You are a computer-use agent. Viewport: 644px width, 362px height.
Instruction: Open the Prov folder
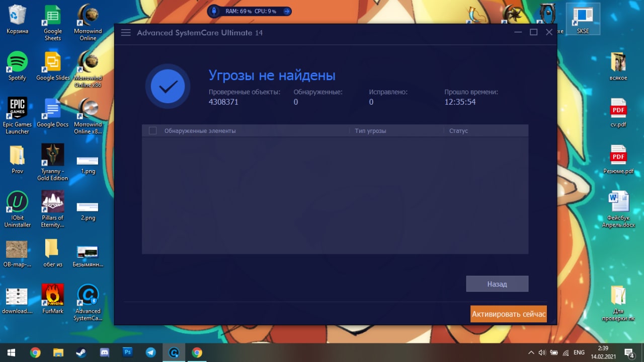pos(17,160)
